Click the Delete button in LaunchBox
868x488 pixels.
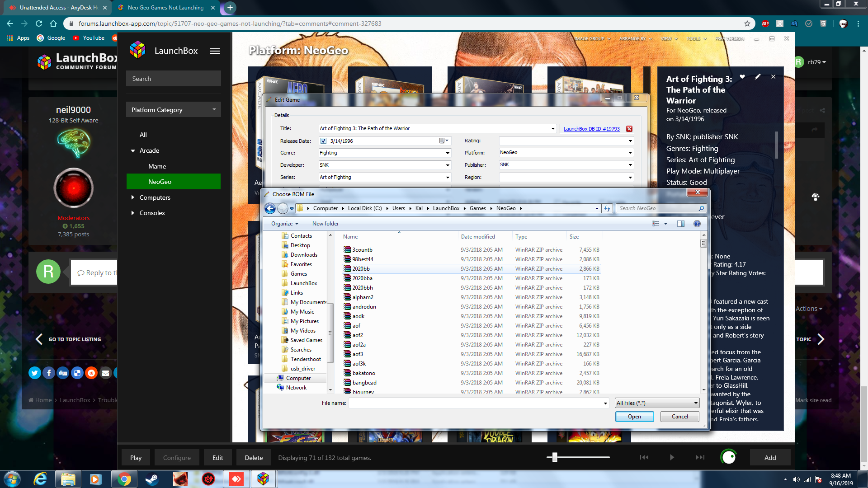[x=254, y=458]
